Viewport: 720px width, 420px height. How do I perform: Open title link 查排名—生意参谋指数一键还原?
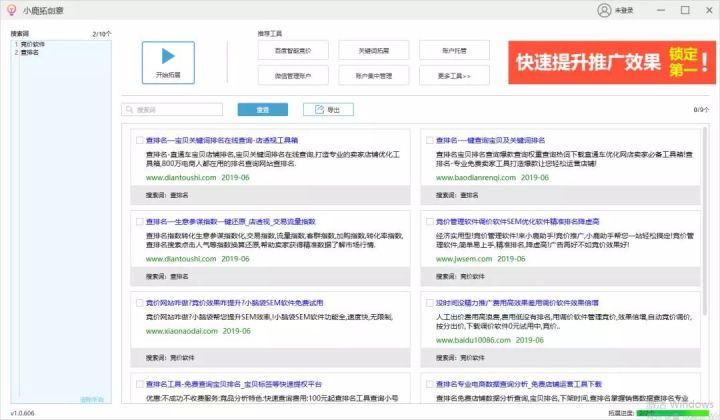[x=231, y=221]
